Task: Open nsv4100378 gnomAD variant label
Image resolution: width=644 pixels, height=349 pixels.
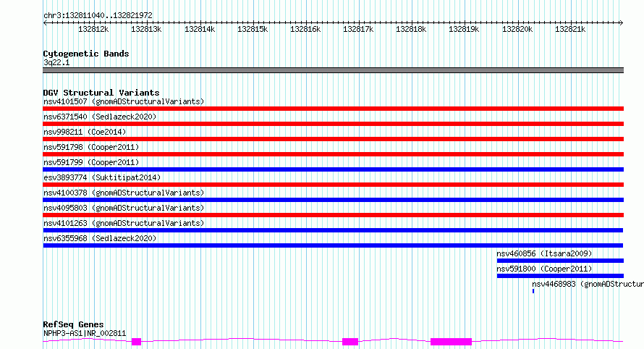Action: pos(124,193)
